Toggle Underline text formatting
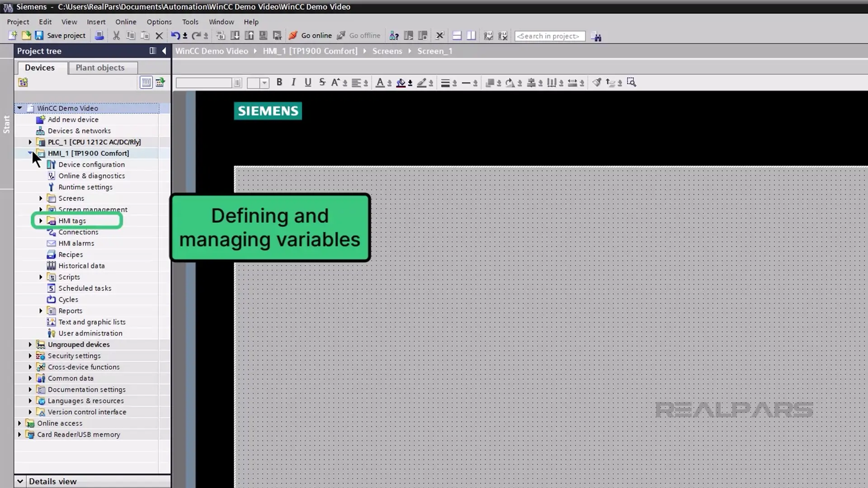868x488 pixels. (x=308, y=82)
